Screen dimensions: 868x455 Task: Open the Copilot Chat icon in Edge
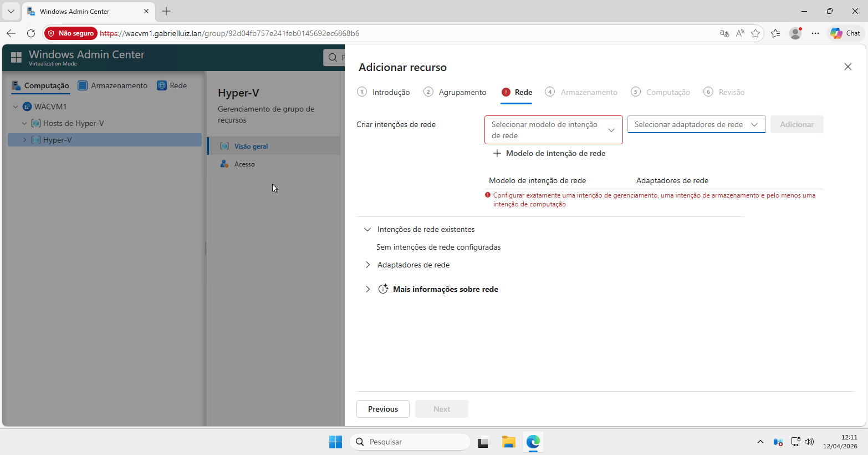point(845,33)
